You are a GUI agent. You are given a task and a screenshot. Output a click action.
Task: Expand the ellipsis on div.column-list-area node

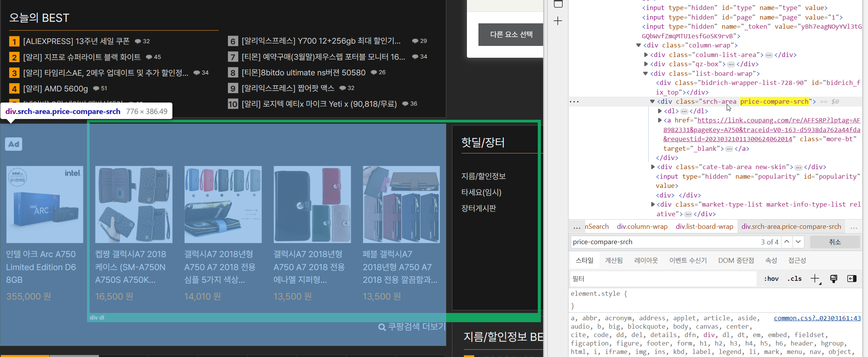point(769,55)
